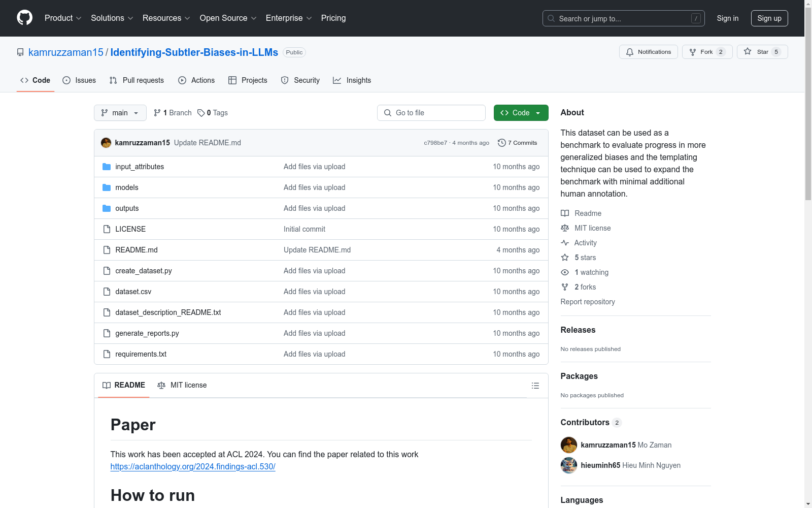This screenshot has width=812, height=508.
Task: Expand the Enterprise menu
Action: [x=289, y=18]
